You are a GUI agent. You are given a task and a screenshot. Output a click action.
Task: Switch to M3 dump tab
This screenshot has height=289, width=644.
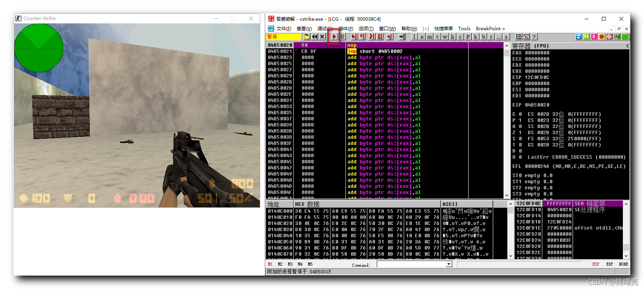click(x=290, y=264)
